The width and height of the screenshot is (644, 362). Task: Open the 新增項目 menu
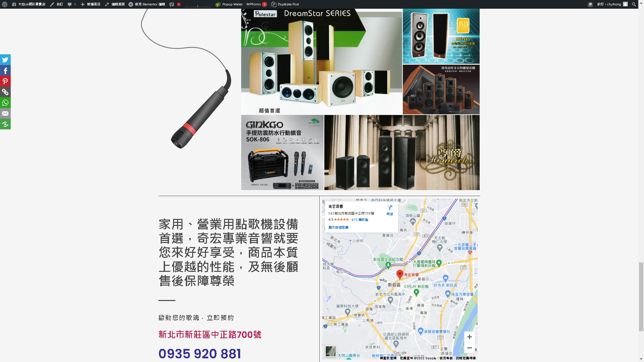(x=90, y=4)
